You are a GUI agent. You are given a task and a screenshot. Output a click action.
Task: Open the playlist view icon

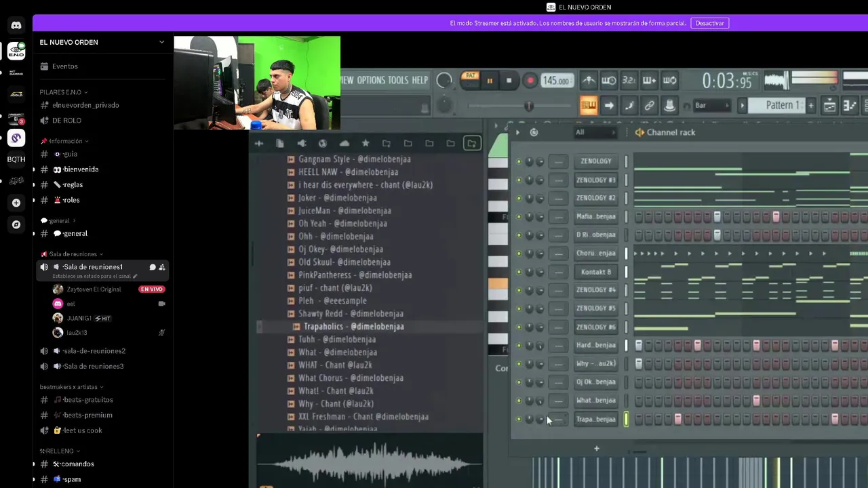[x=829, y=106]
